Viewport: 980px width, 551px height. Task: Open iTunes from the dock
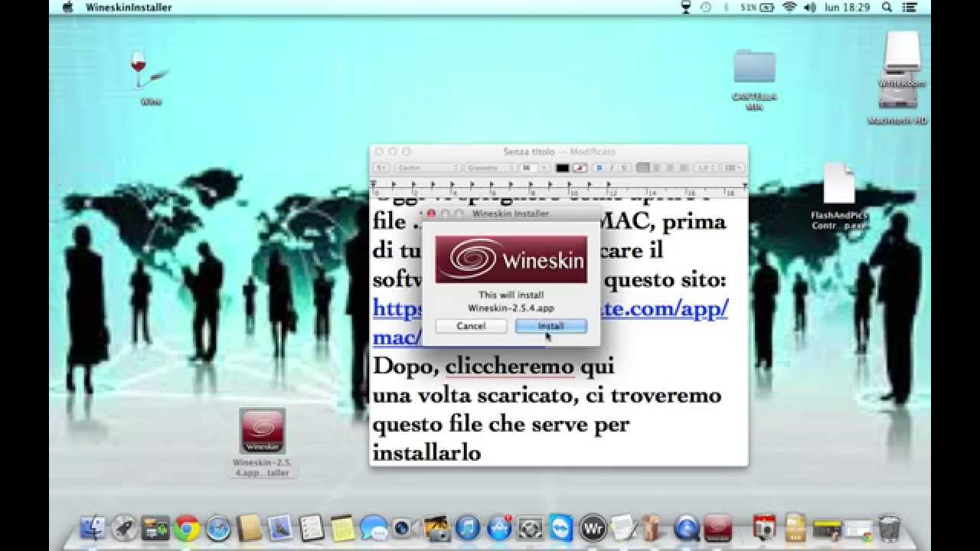tap(467, 527)
